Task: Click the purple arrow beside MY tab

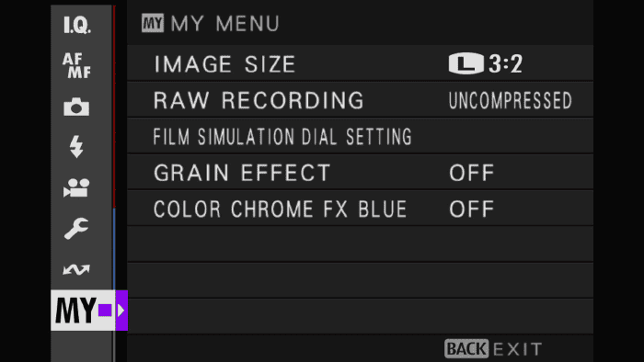Action: point(121,311)
